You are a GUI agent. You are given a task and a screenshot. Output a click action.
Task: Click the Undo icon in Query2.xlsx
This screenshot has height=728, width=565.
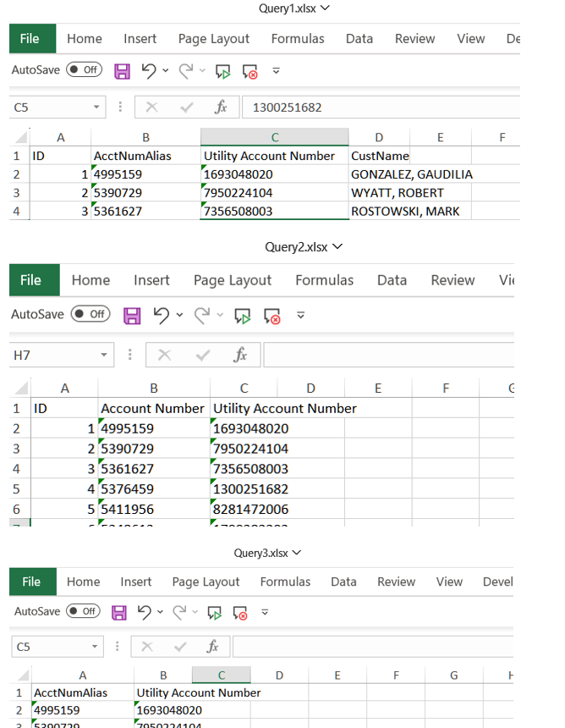tap(162, 315)
